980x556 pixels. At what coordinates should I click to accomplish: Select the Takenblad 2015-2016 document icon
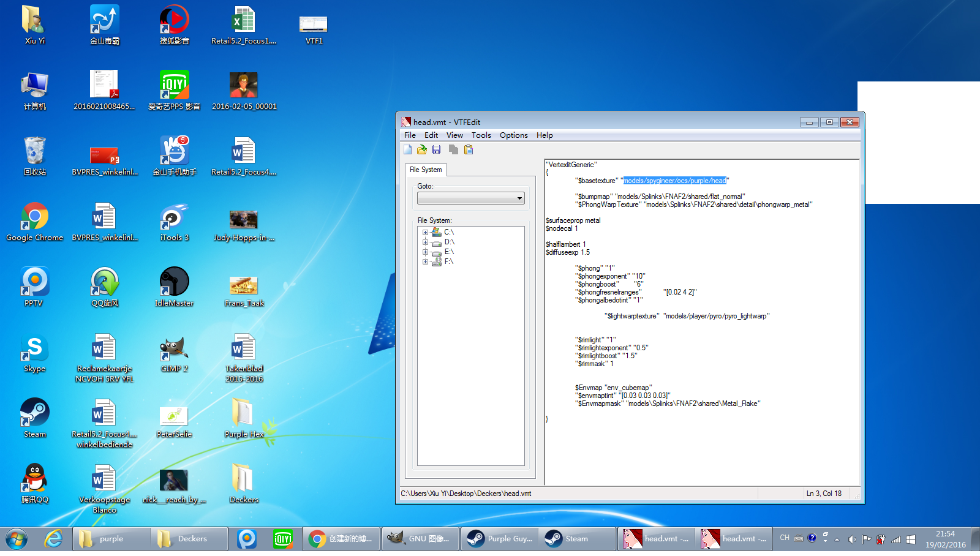pyautogui.click(x=244, y=358)
